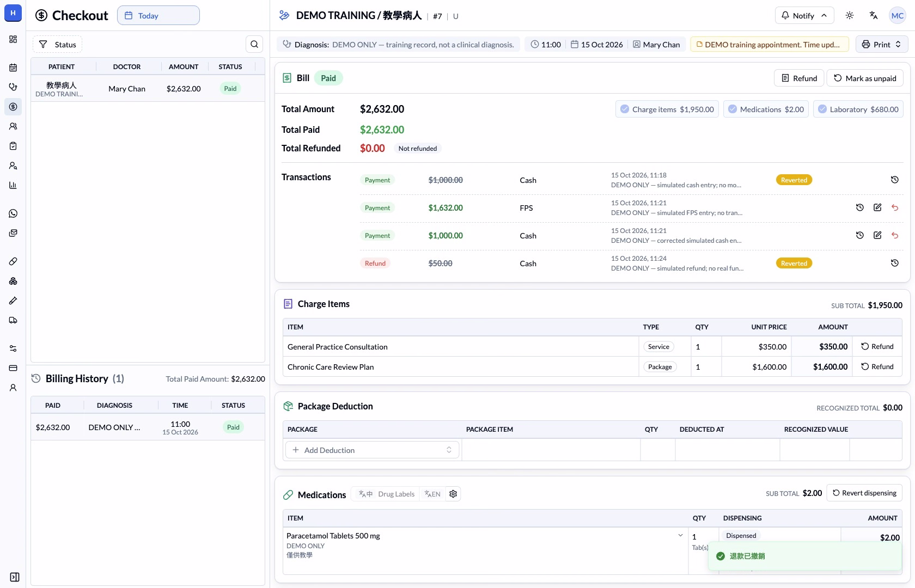Open the bar chart reports icon
Screen dimensions: 915x588
click(x=13, y=185)
